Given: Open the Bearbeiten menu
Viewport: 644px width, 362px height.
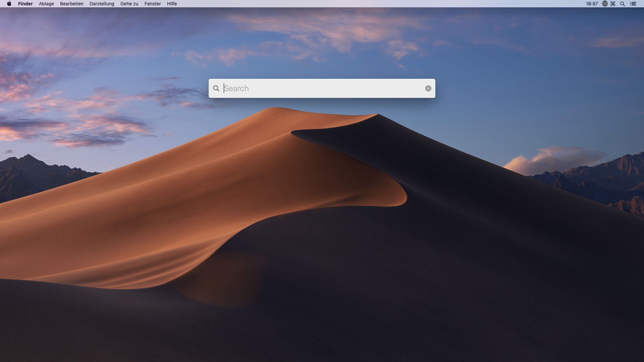Looking at the screenshot, I should tap(71, 4).
